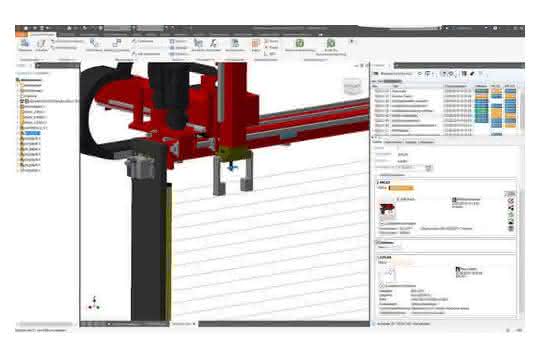Viewport: 540px width, 360px height.
Task: Click the large orange icon in the ribbon
Action: (256, 44)
